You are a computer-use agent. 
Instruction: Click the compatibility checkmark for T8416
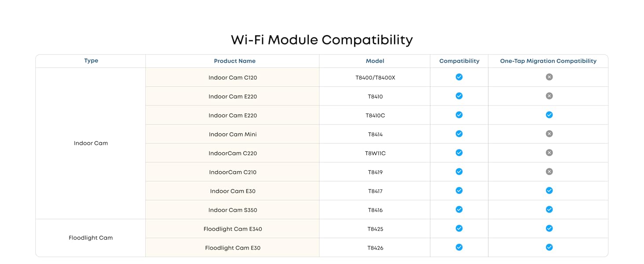[459, 209]
